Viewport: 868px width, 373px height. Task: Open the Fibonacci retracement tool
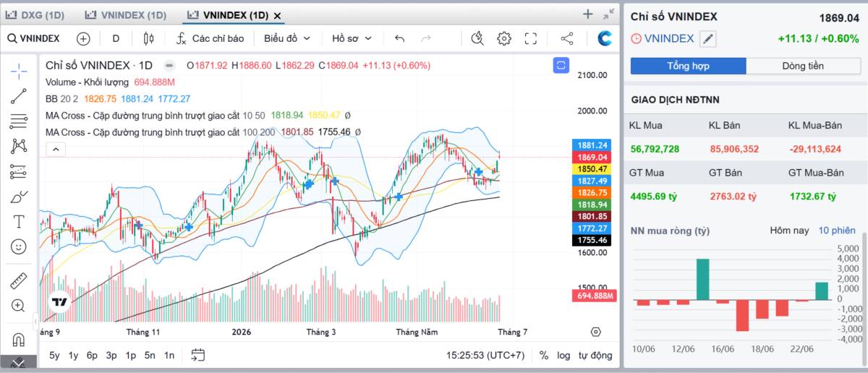pyautogui.click(x=19, y=121)
